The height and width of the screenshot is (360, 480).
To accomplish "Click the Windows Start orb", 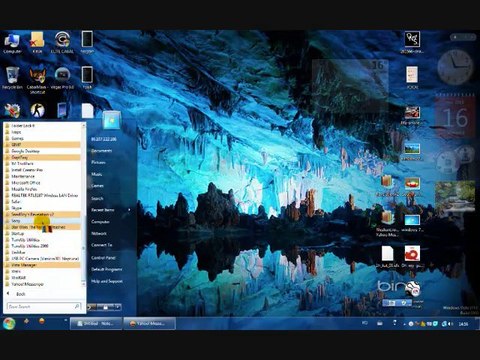I will coord(9,323).
